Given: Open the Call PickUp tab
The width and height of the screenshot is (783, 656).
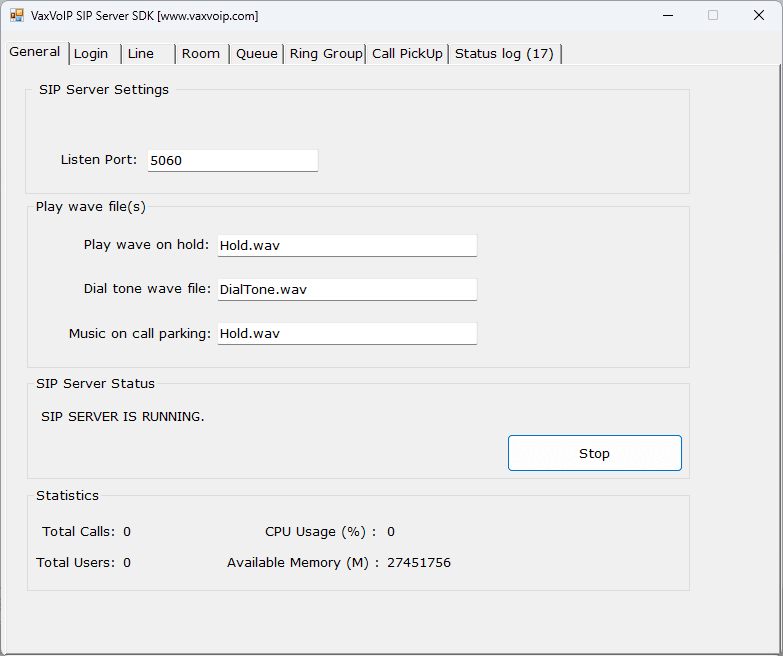Looking at the screenshot, I should click(407, 54).
